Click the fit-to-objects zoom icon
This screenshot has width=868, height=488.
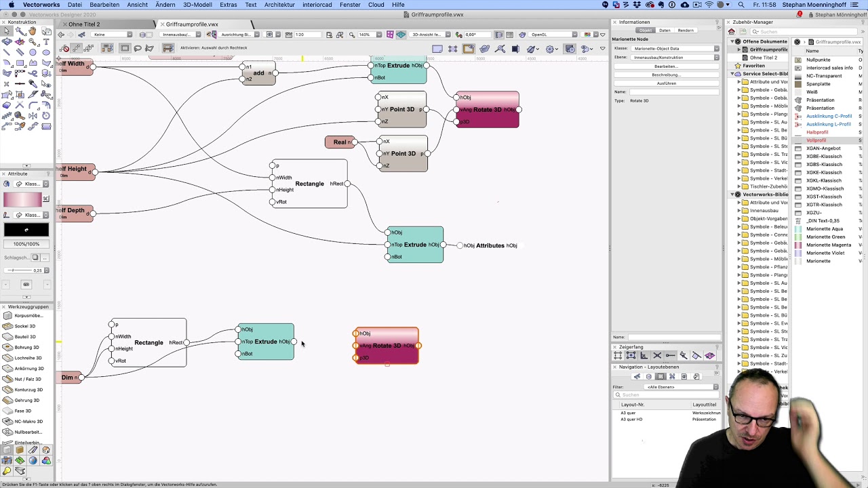tap(340, 35)
